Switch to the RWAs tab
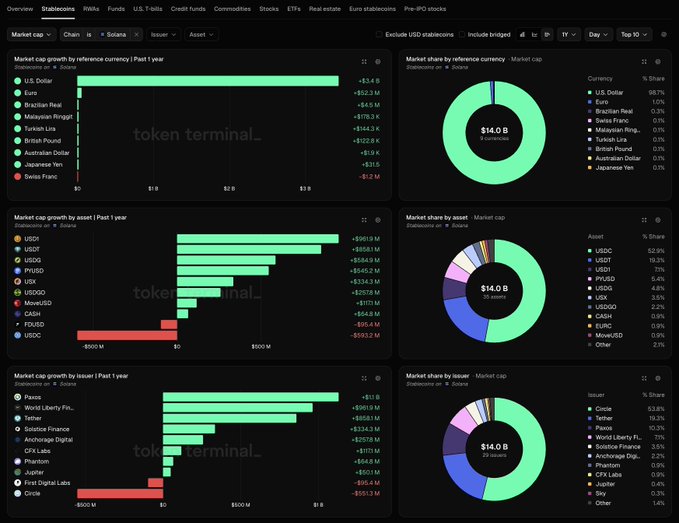679x523 pixels. click(x=91, y=9)
